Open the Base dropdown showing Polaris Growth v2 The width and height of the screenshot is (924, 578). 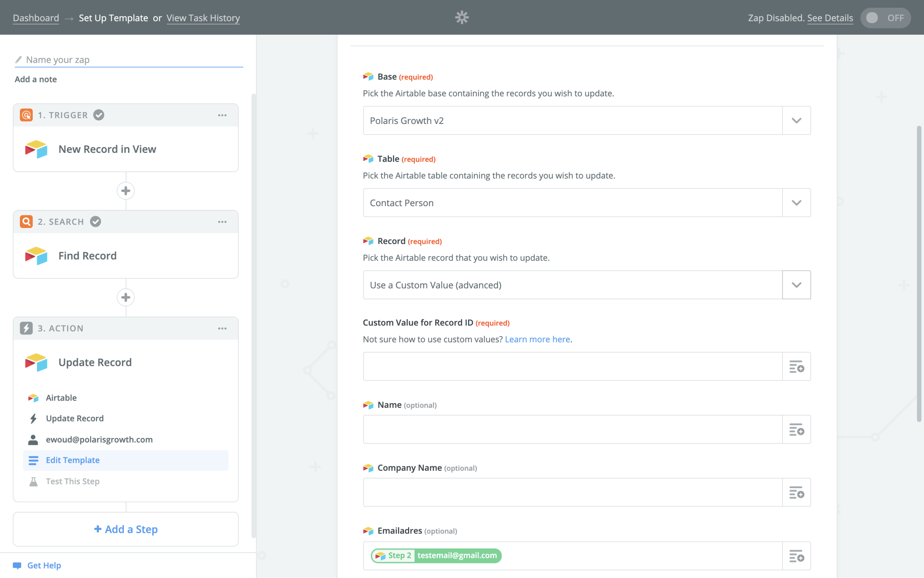[572, 121]
